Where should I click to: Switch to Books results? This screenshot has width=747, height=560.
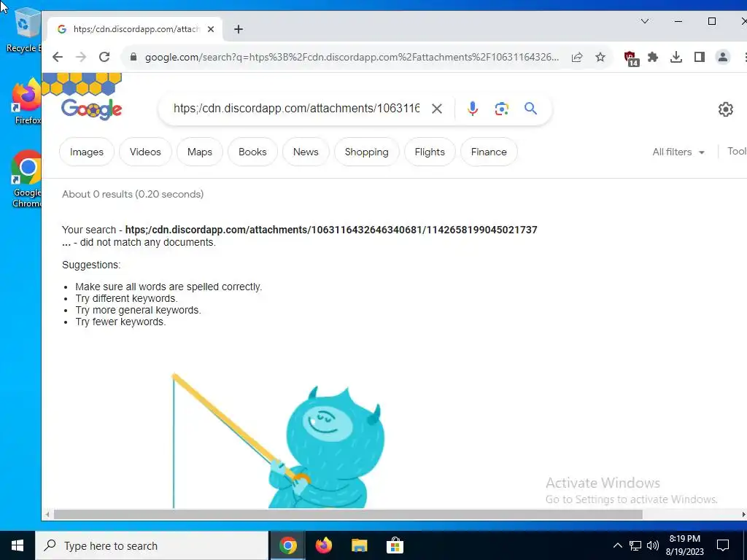[252, 152]
